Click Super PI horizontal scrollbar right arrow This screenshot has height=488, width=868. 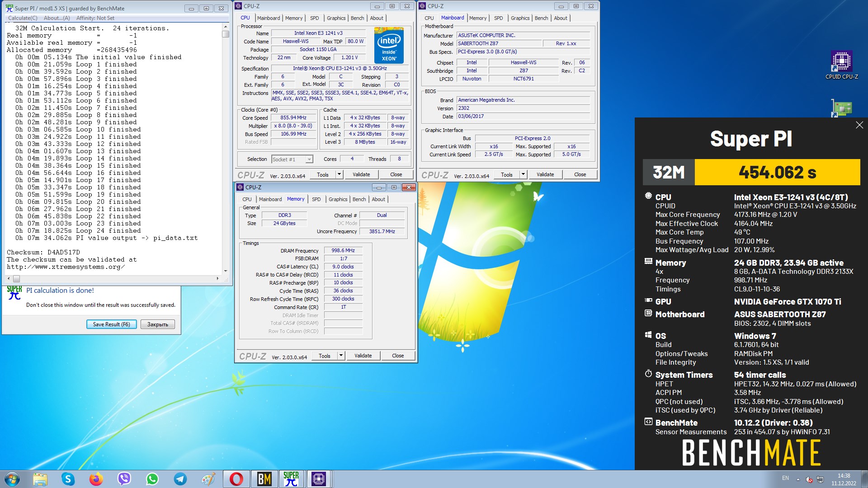pyautogui.click(x=218, y=278)
